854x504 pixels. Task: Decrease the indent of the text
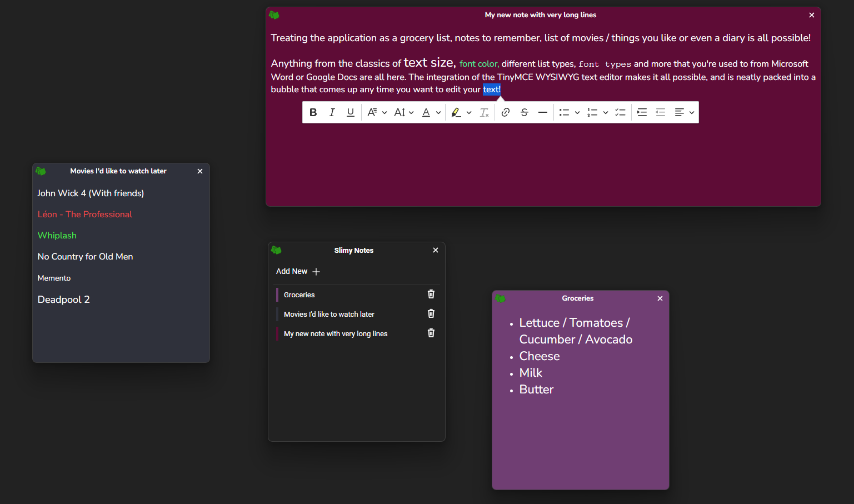[x=661, y=112]
